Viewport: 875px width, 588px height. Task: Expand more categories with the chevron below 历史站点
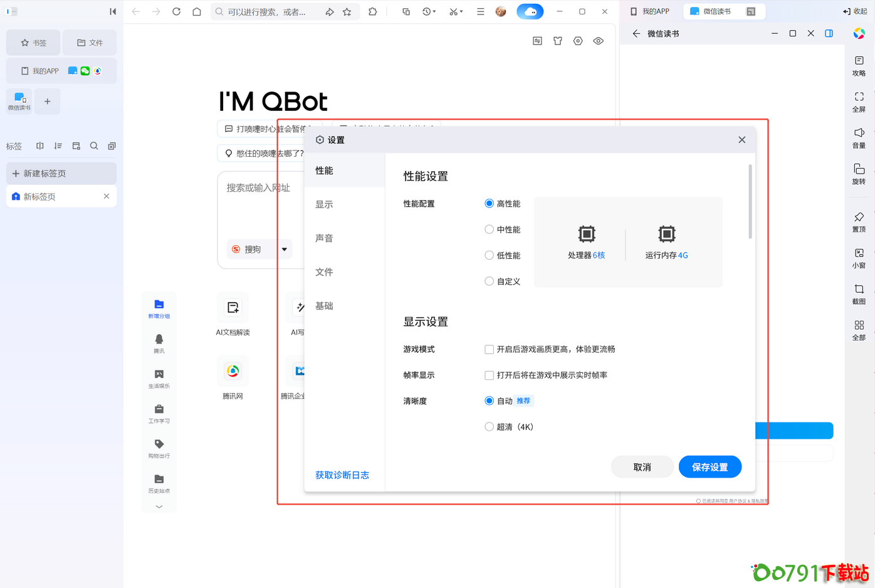(159, 507)
